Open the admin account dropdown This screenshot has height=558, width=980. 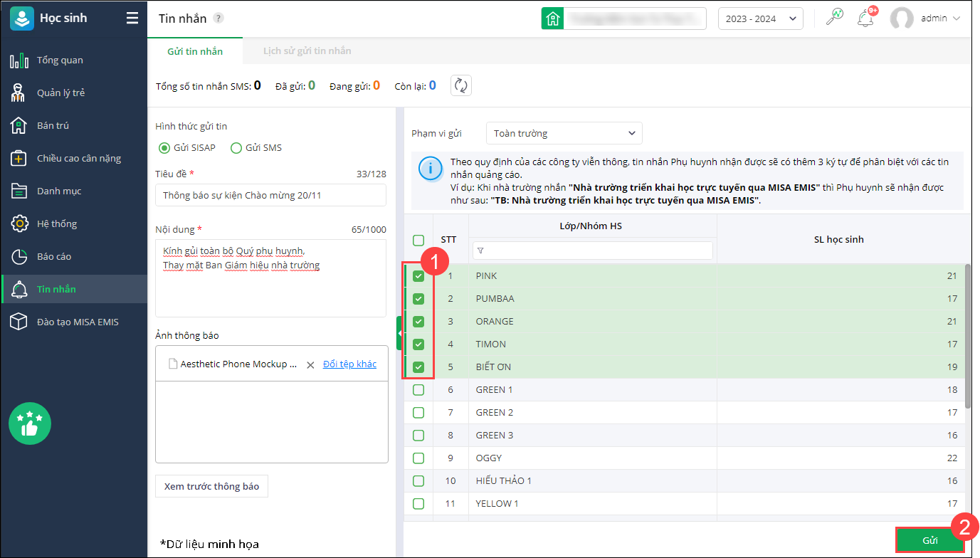pos(941,19)
